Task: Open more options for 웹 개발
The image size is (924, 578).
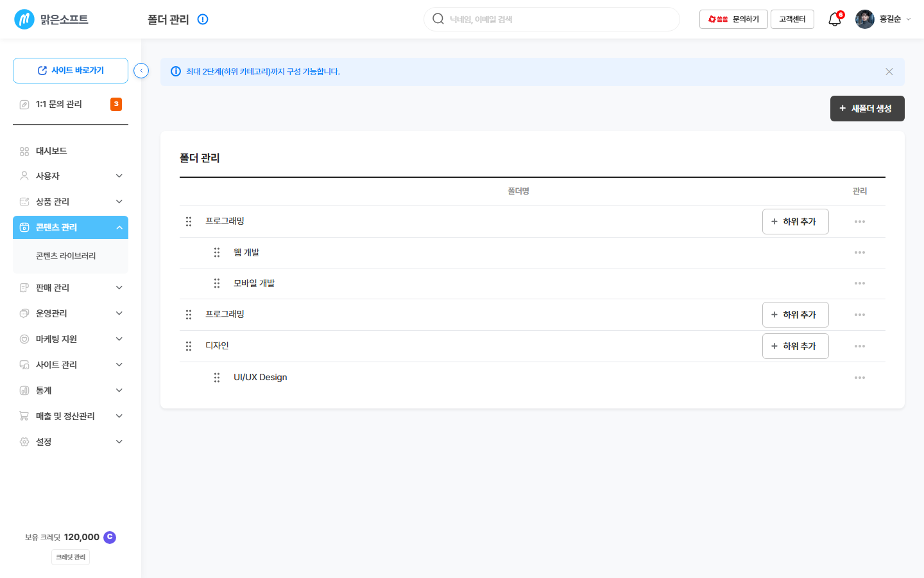Action: click(x=860, y=252)
